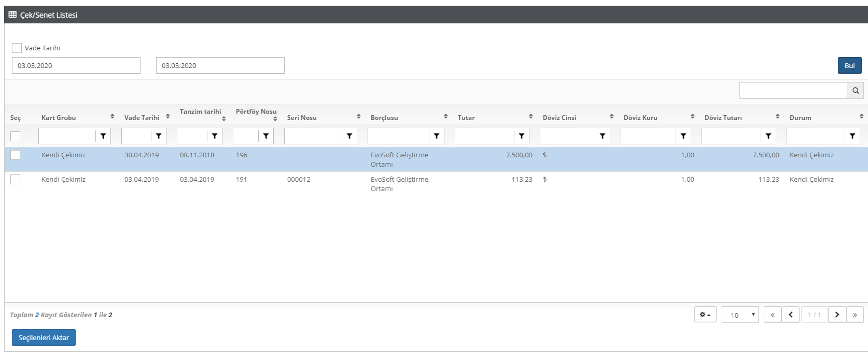Viewport: 868px width, 352px height.
Task: Click the search magnifier icon button
Action: coord(855,90)
